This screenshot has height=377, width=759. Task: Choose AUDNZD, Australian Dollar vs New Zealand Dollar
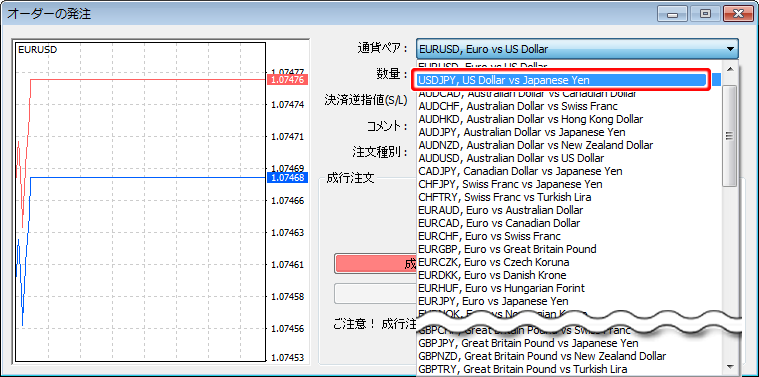[x=569, y=145]
